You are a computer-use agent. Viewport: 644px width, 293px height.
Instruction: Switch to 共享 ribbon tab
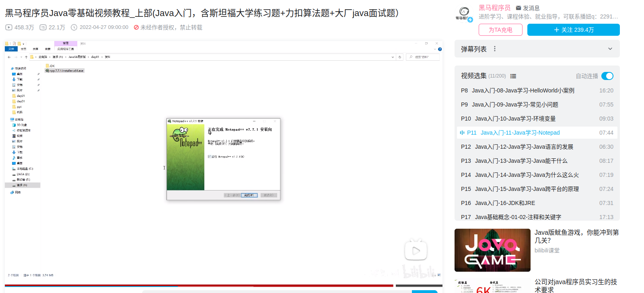(35, 49)
